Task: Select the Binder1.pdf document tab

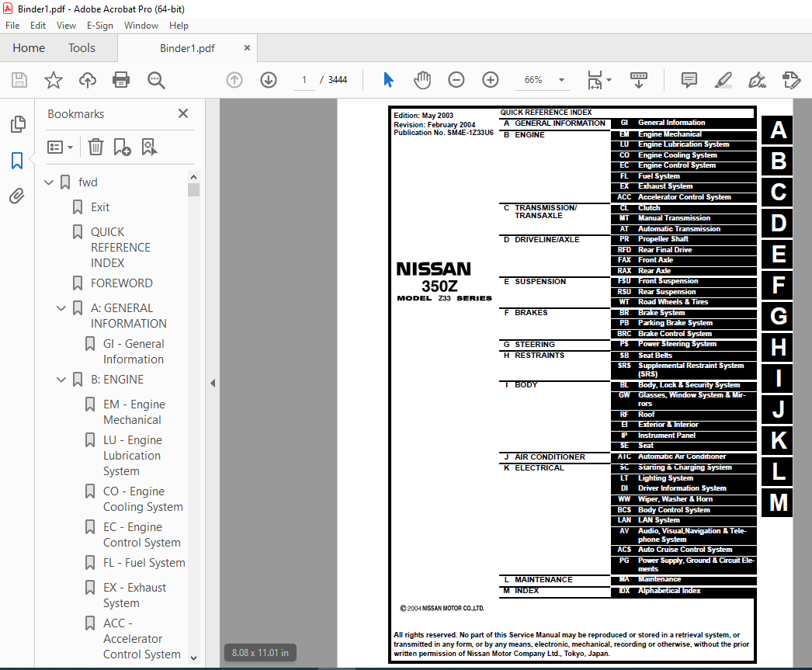Action: (187, 48)
